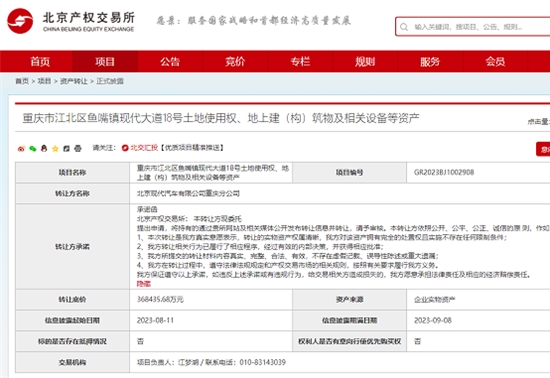
Task: Click the black share/copy icon
Action: tap(66, 149)
